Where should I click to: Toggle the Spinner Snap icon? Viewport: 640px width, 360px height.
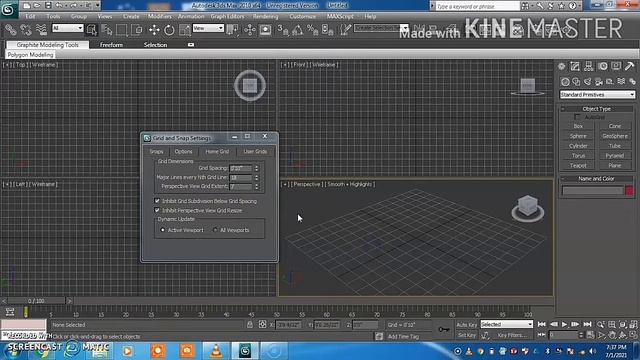[328, 29]
